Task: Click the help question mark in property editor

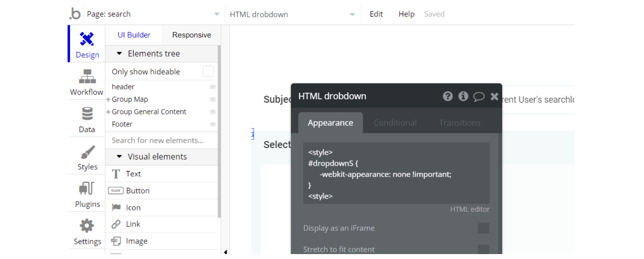Action: click(x=448, y=96)
